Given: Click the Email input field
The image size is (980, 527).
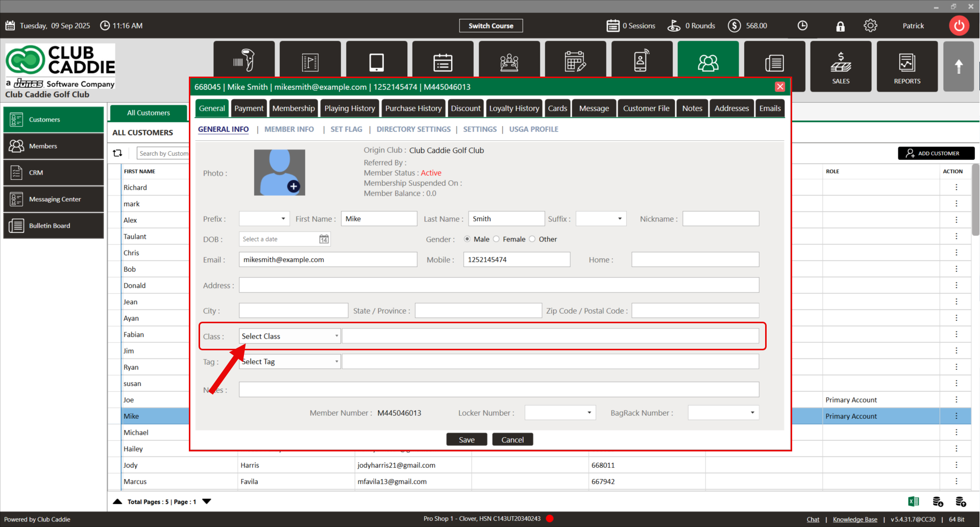Looking at the screenshot, I should 328,259.
